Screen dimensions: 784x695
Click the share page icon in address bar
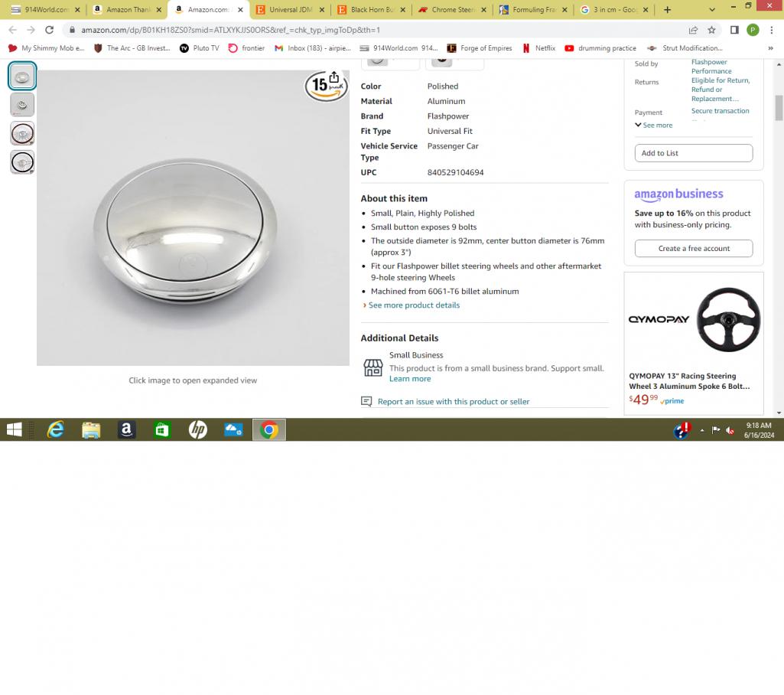(693, 30)
